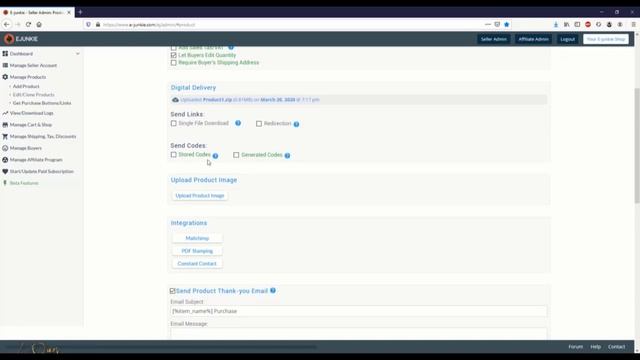Open Manage Seller Account menu item
Viewport: 640px width, 360px height.
pos(33,65)
